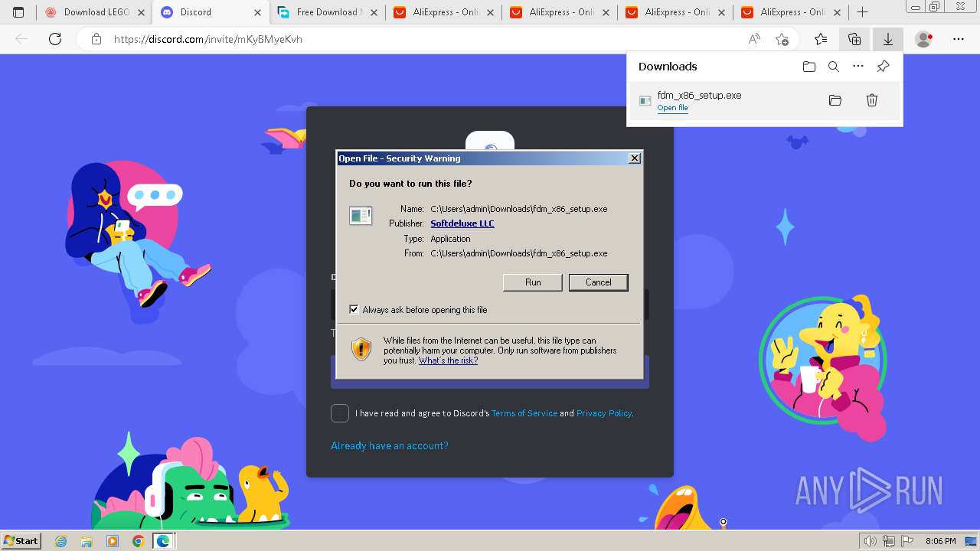Open Edge Settings and more menu
The height and width of the screenshot is (551, 980).
[959, 39]
